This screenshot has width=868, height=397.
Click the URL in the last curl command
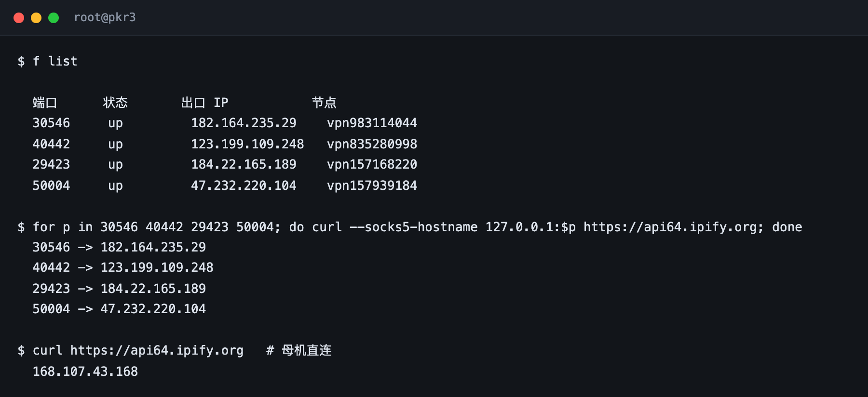[x=157, y=350]
